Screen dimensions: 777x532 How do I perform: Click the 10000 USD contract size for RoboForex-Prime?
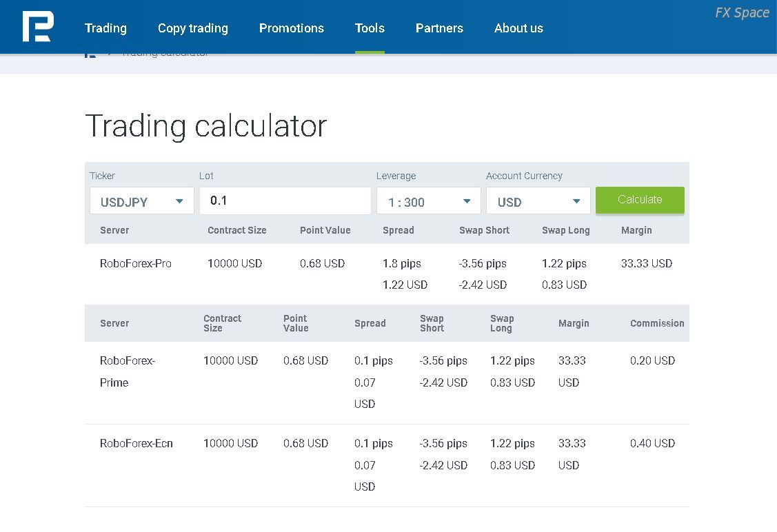pos(230,360)
